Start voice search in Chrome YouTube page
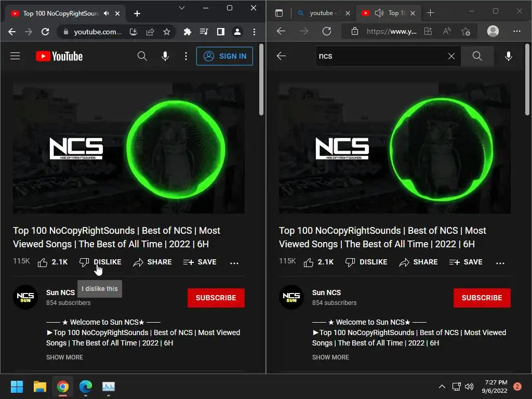532x399 pixels. pyautogui.click(x=165, y=56)
